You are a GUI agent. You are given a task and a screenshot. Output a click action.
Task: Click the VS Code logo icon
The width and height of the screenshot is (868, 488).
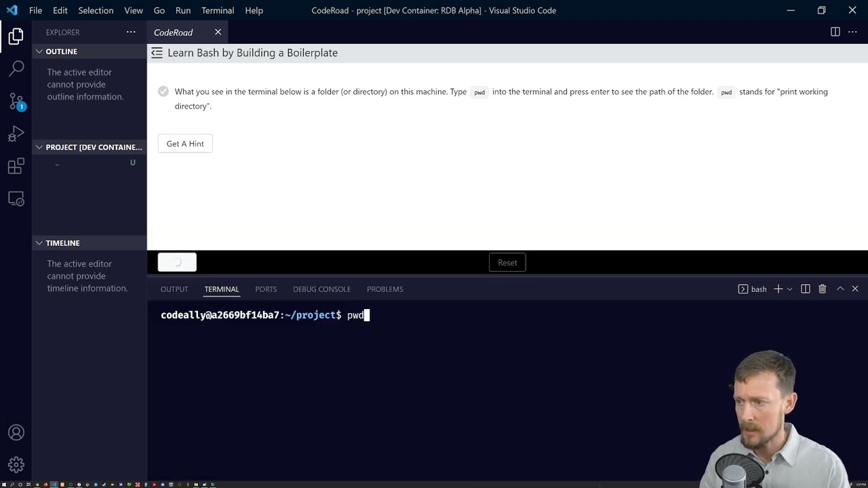(x=12, y=10)
